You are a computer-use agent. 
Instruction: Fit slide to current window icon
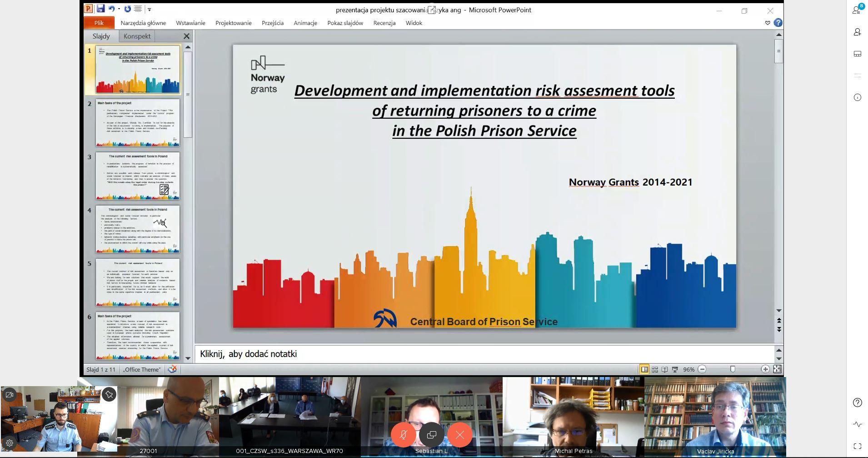click(777, 369)
